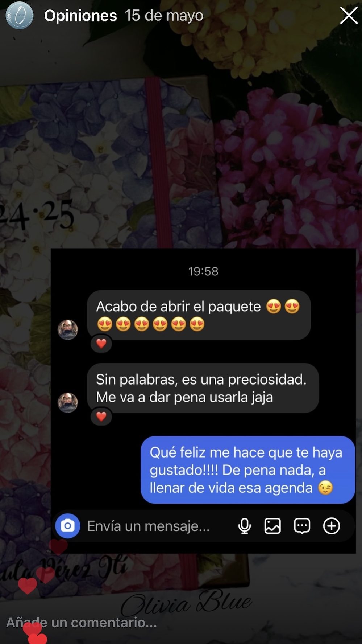The height and width of the screenshot is (644, 362).
Task: Close the story with the X icon
Action: tap(349, 16)
